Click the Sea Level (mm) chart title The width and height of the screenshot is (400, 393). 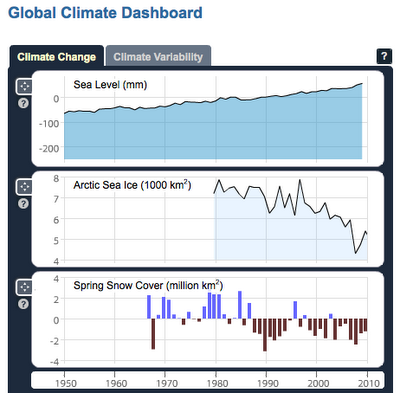point(110,85)
